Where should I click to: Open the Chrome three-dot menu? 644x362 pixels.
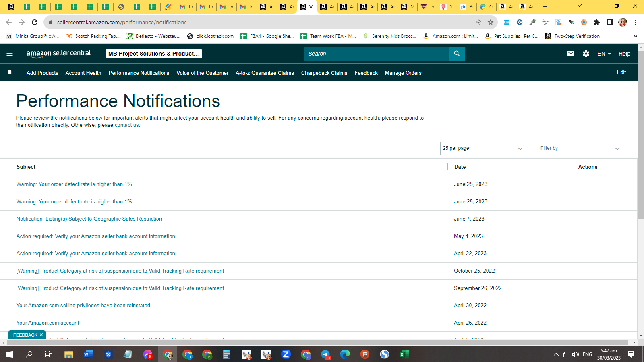click(x=636, y=22)
